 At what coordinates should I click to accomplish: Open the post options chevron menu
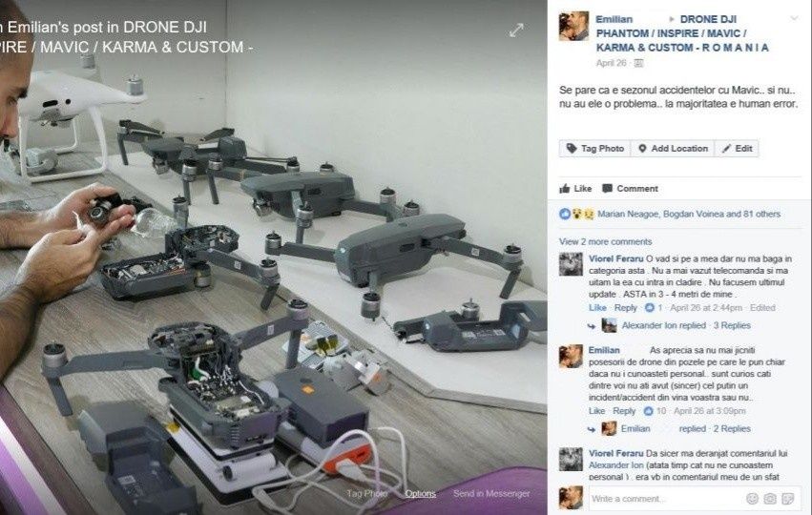(x=794, y=19)
